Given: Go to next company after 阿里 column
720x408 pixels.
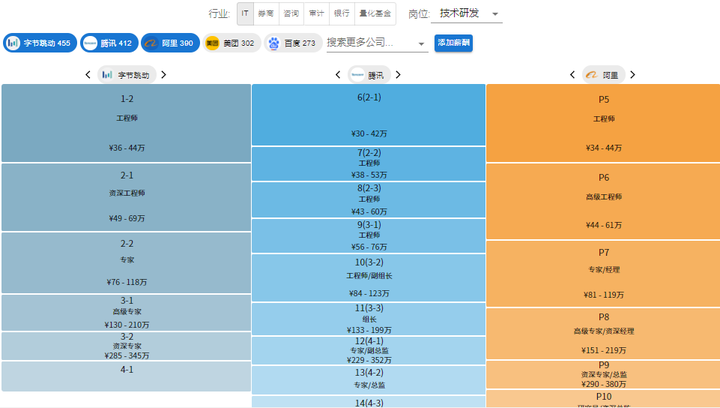Looking at the screenshot, I should (x=632, y=74).
